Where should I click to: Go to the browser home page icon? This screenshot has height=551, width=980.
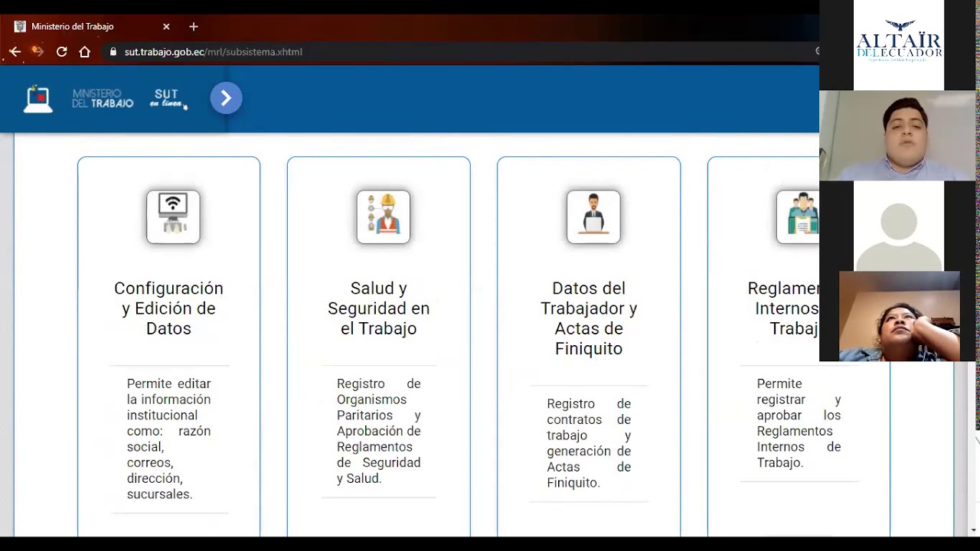pos(85,52)
